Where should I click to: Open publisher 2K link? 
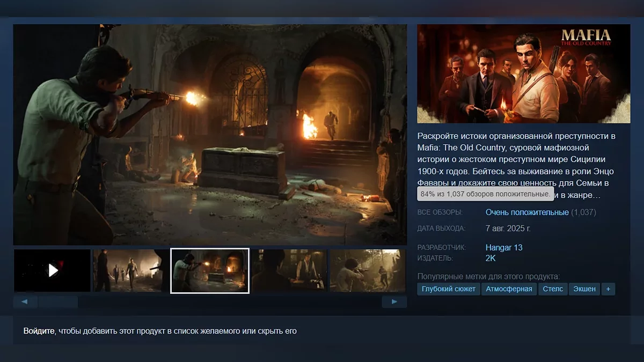(x=491, y=258)
